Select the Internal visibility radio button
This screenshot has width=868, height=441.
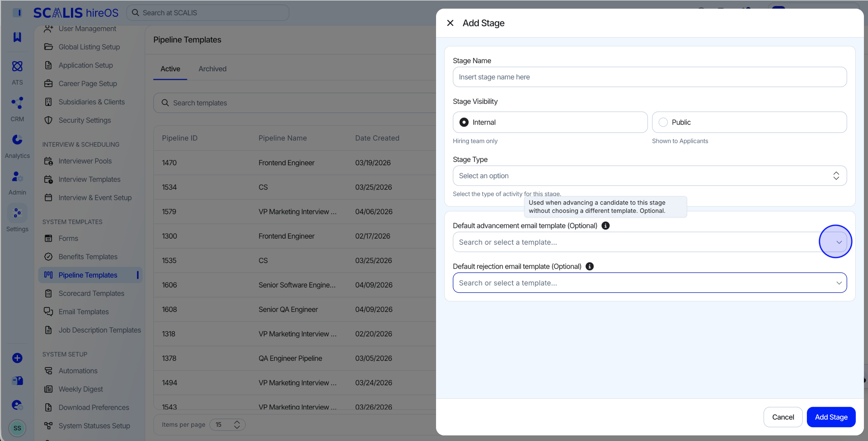pos(464,122)
